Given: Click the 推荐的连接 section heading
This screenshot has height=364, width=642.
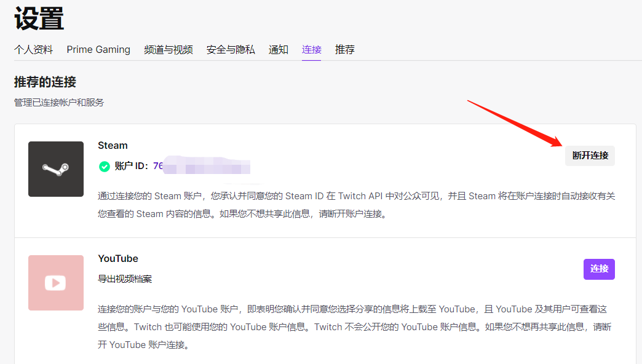Looking at the screenshot, I should click(x=45, y=82).
